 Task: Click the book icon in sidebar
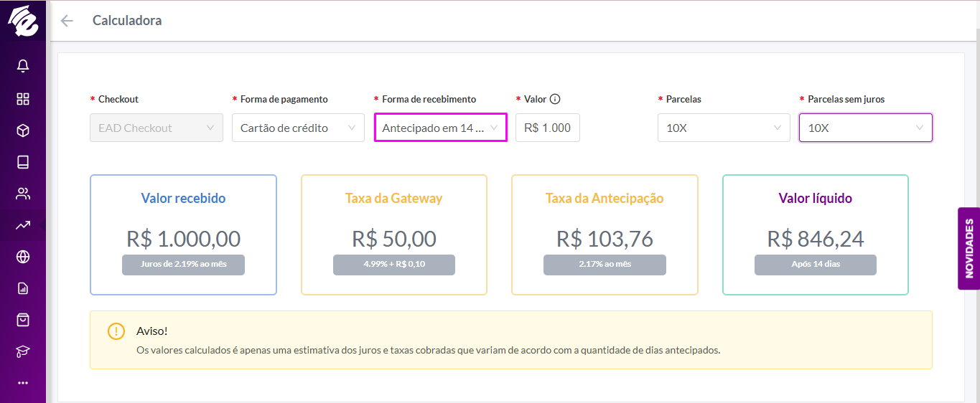point(23,162)
